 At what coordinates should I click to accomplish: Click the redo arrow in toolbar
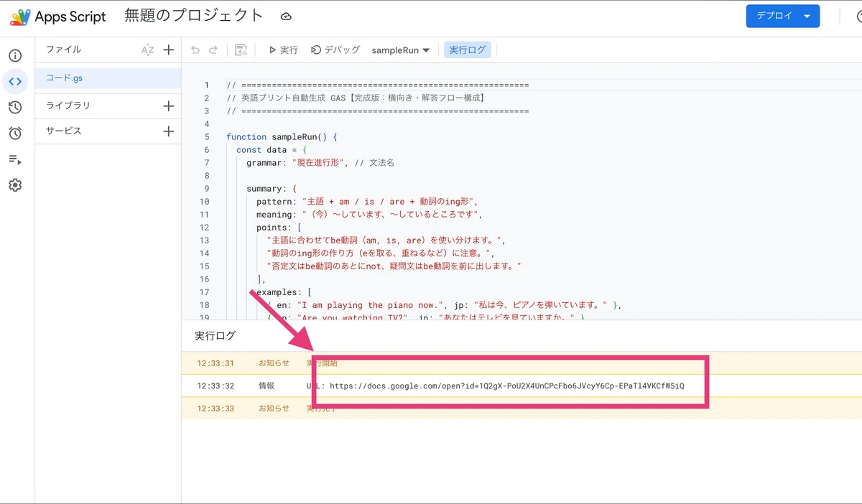(213, 50)
